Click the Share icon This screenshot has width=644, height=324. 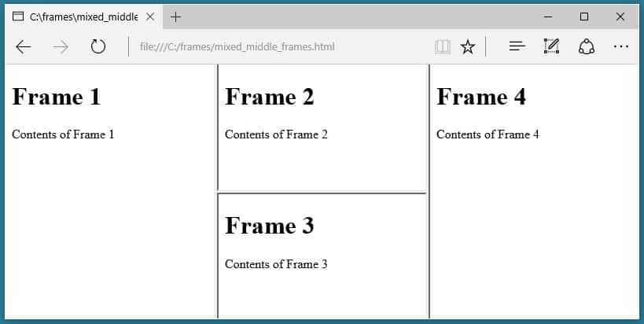586,47
